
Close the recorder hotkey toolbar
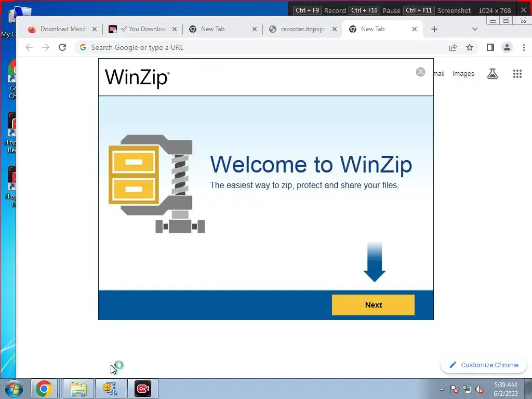pos(524,10)
